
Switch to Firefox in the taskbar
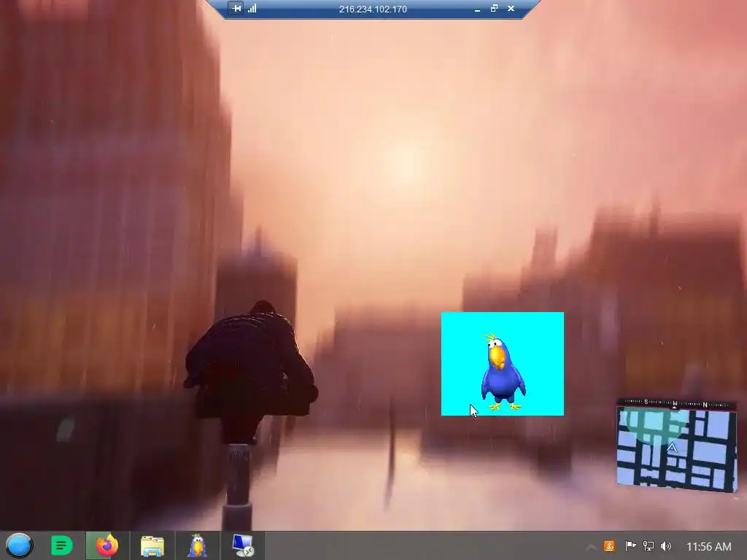point(107,545)
